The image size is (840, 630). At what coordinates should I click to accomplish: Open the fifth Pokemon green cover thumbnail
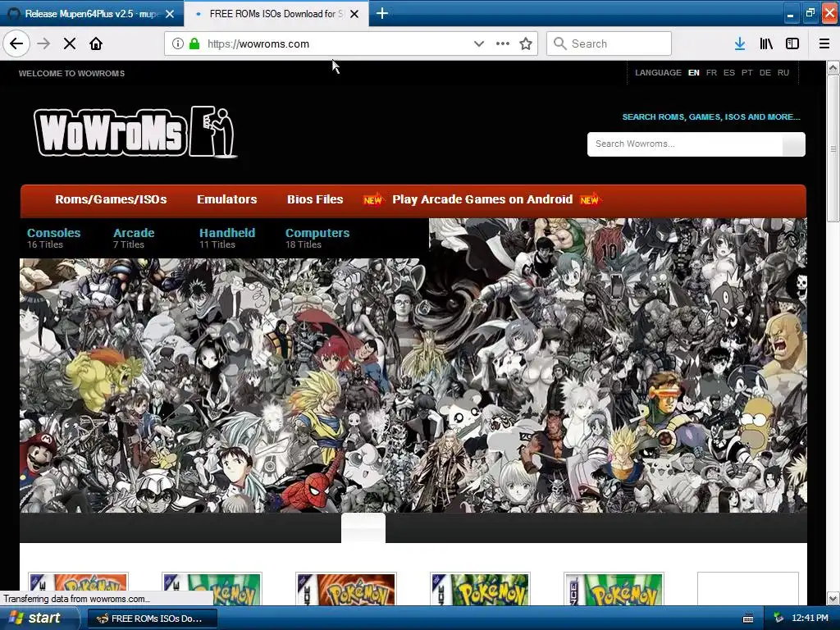point(614,589)
